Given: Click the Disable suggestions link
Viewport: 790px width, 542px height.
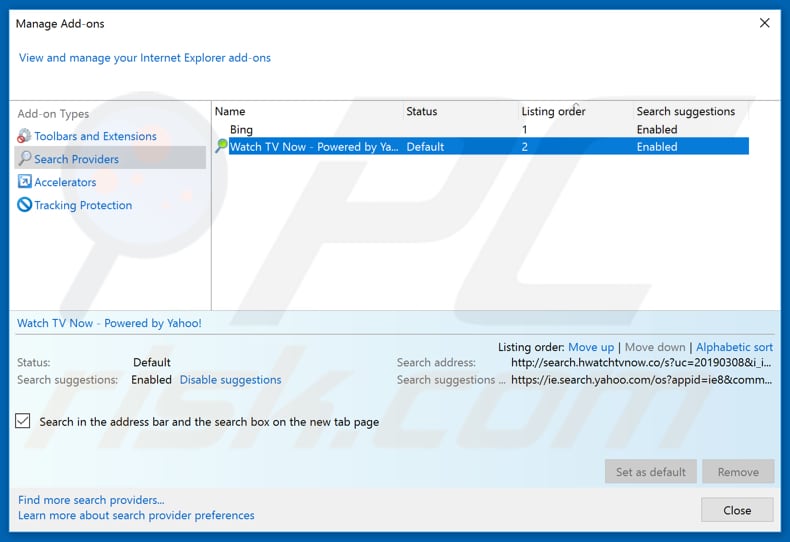Looking at the screenshot, I should [x=230, y=380].
